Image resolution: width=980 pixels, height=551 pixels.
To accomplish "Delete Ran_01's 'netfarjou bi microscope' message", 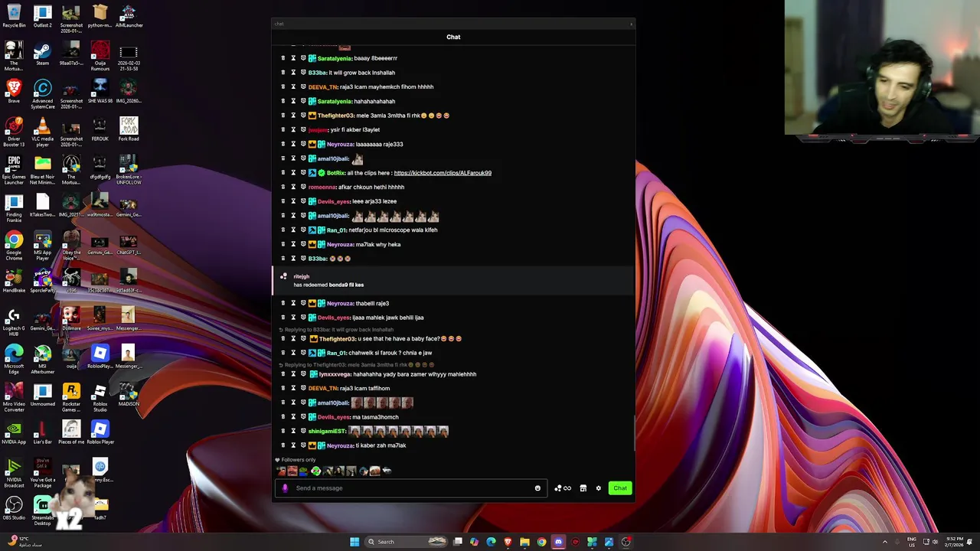I will (283, 230).
